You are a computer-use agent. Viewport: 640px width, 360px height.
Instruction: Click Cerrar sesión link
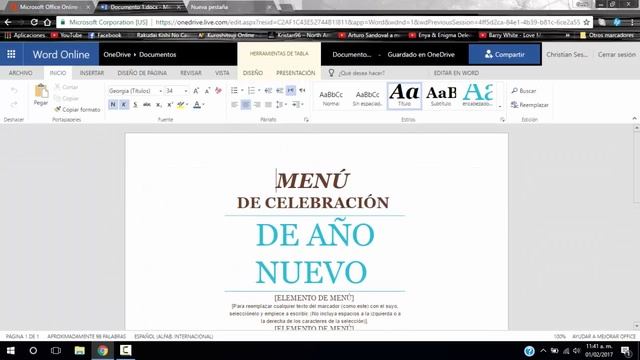click(x=617, y=54)
